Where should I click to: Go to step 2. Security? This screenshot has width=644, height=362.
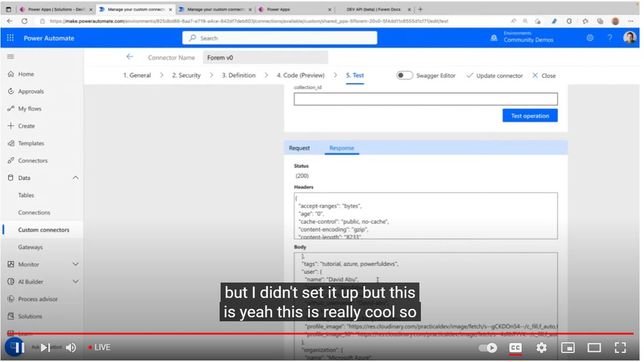[x=186, y=75]
